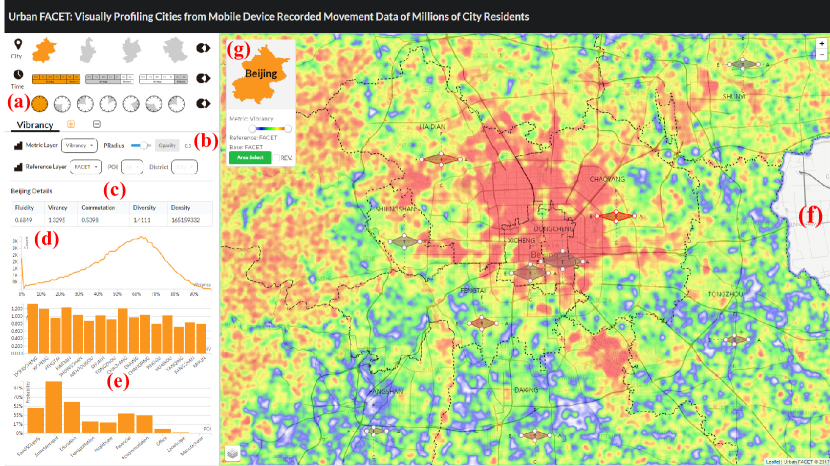Image resolution: width=830 pixels, height=466 pixels.
Task: Add a new tab with orange plus icon
Action: 70,124
